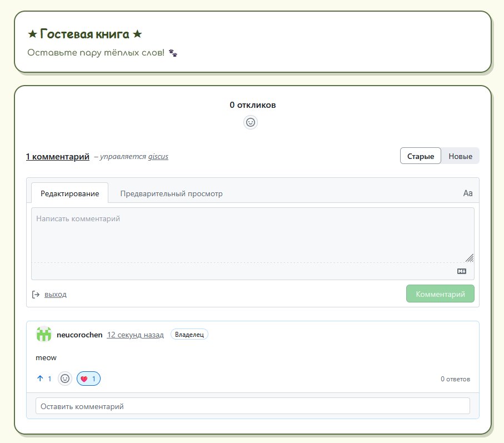Switch to Предварительный просмотр tab

tap(171, 193)
